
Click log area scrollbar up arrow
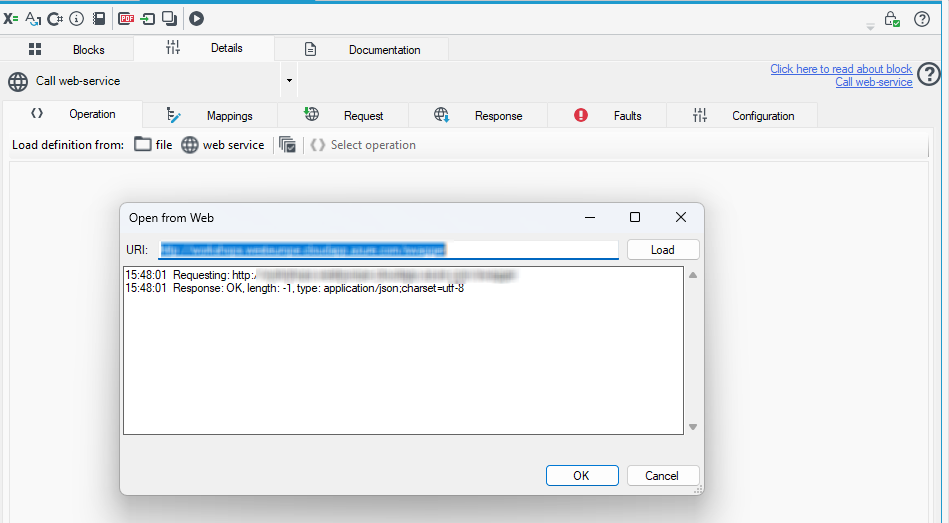[693, 275]
